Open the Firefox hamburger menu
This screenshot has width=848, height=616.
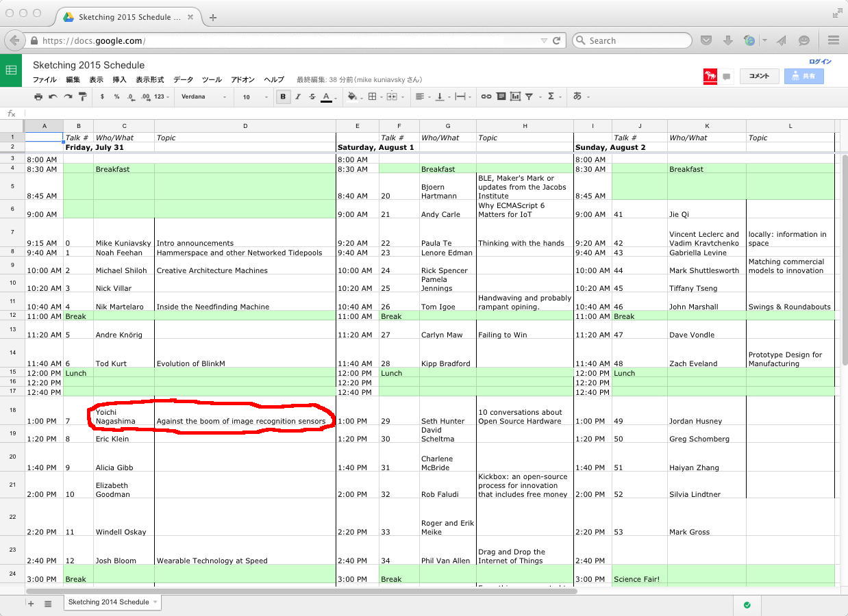coord(834,40)
